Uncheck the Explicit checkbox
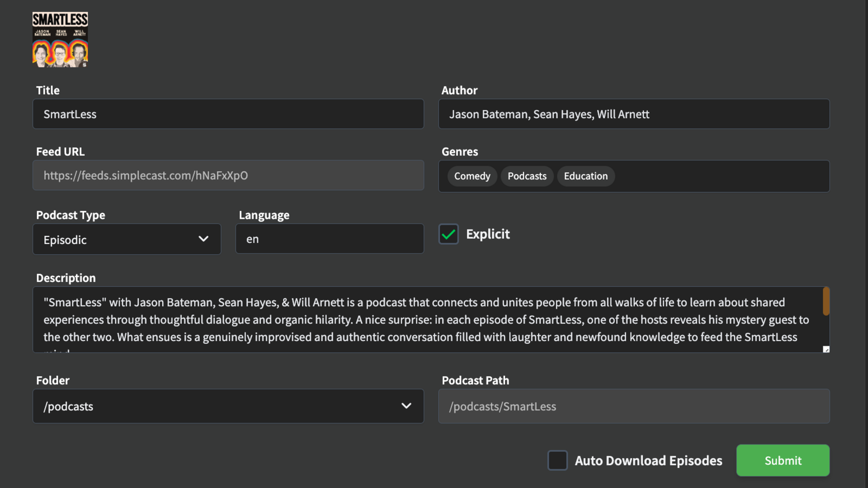 (448, 234)
